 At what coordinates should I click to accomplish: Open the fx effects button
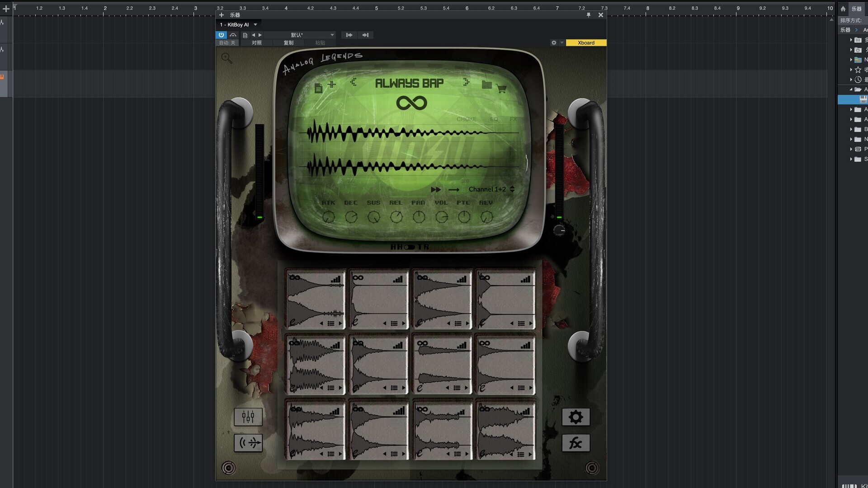click(576, 443)
